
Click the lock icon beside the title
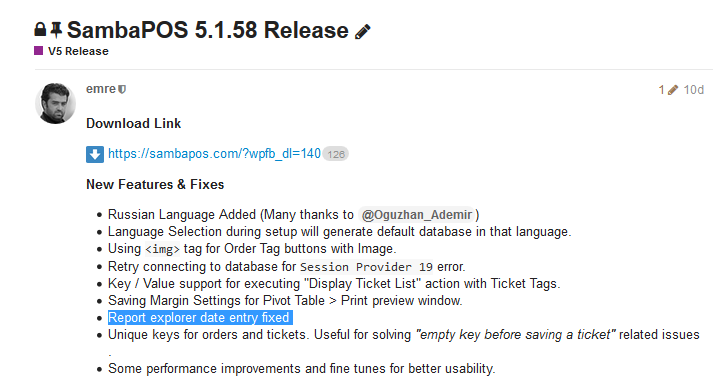40,30
